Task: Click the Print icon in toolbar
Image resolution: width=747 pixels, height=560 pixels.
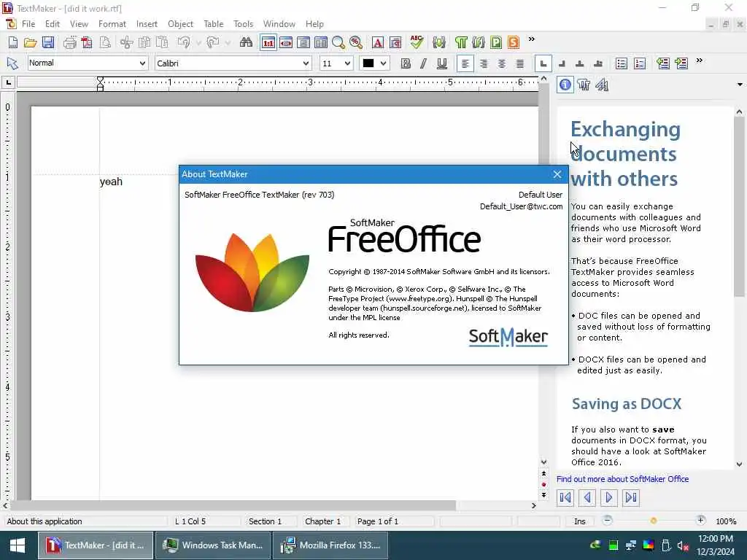Action: 69,42
